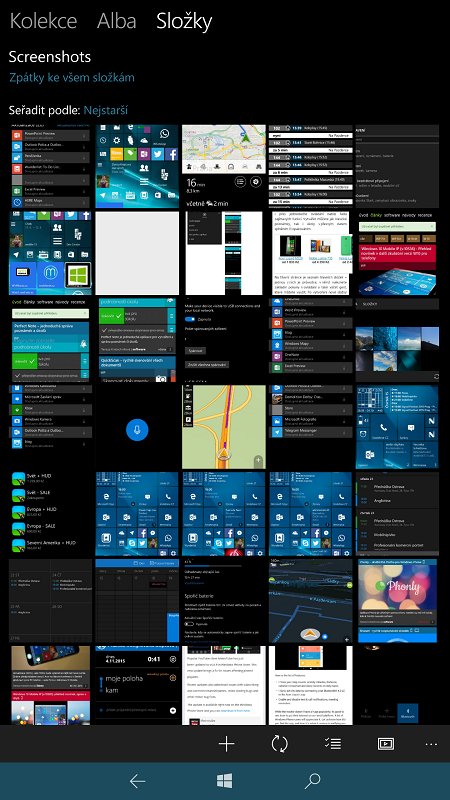Tap the refresh sync arrows icon

[x=280, y=744]
